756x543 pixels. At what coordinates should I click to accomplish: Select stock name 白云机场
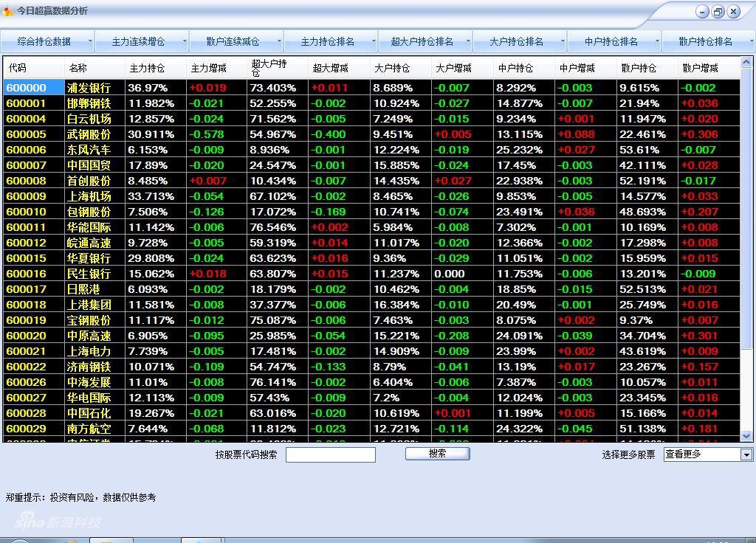coord(89,119)
